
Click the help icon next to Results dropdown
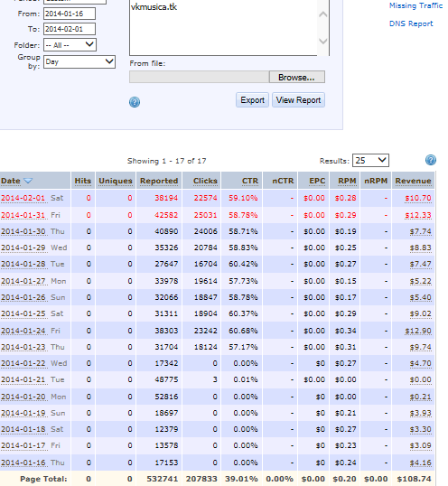[x=430, y=160]
